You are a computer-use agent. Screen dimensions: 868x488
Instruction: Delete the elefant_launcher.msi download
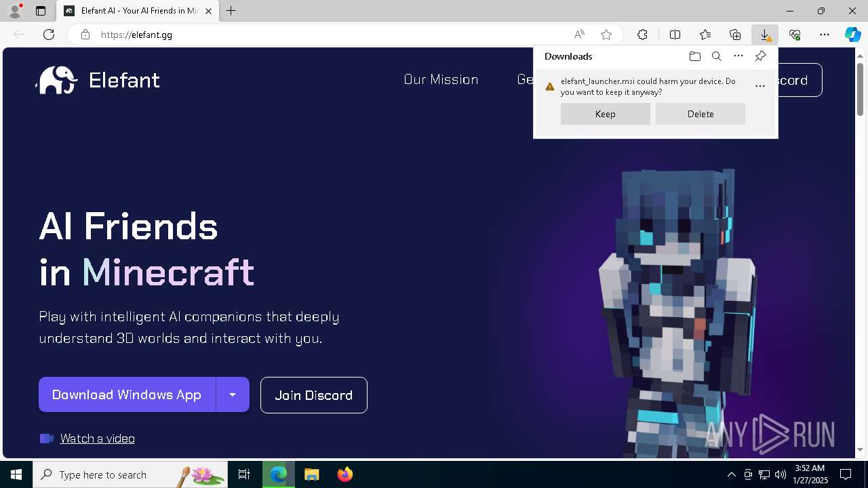(x=701, y=114)
